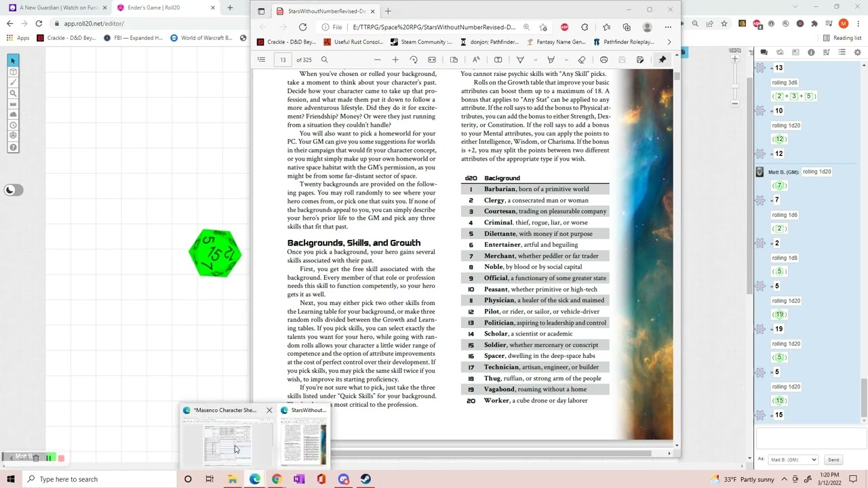The height and width of the screenshot is (488, 868).
Task: Click Edge address bar with file path
Action: (x=434, y=27)
